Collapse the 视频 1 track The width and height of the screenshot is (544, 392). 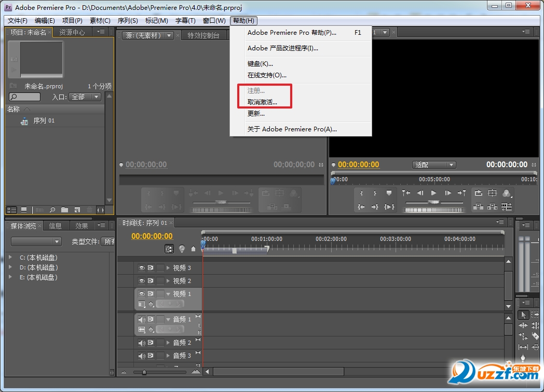168,294
